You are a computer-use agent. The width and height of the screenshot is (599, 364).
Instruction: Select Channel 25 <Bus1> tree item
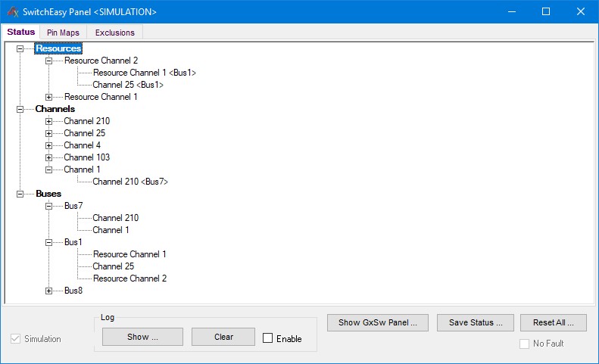(127, 85)
